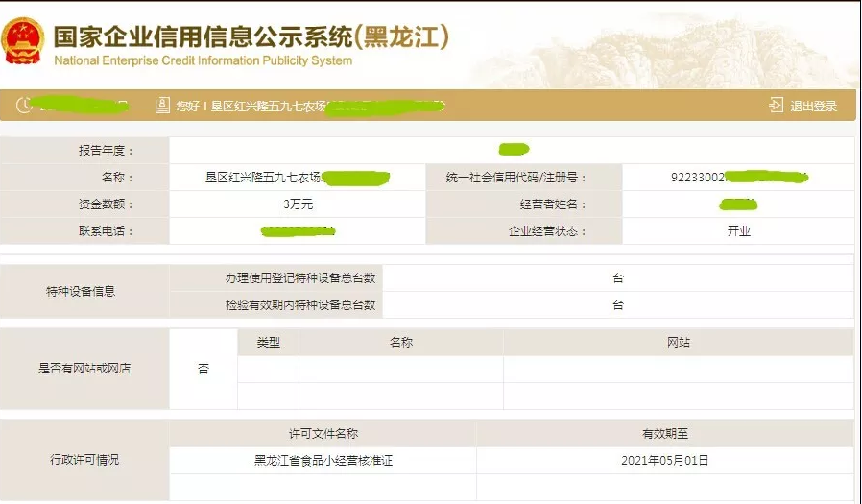Viewport: 862px width, 504px height.
Task: Click the 行政许可情况 section label
Action: pos(84,460)
